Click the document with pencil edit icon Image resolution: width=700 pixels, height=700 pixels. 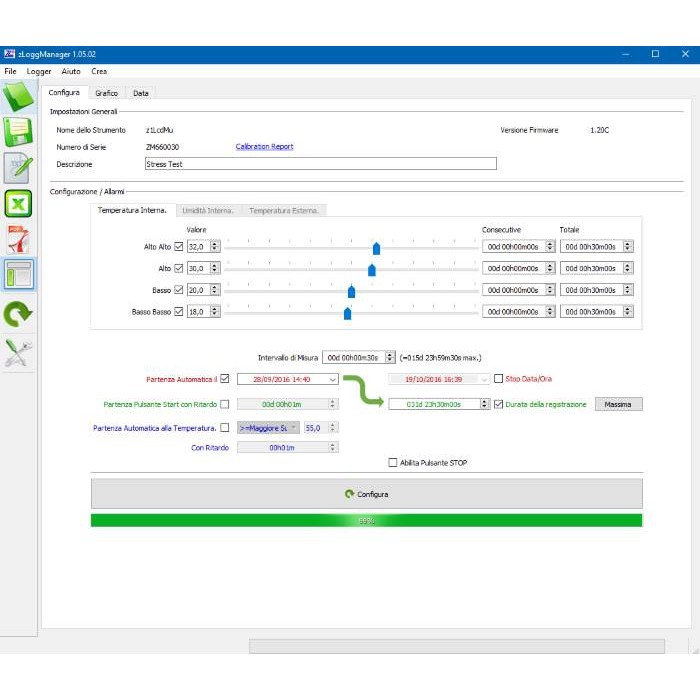pyautogui.click(x=18, y=168)
